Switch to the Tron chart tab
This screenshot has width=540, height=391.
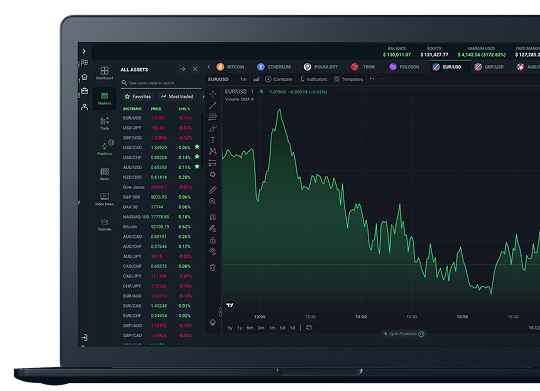363,67
